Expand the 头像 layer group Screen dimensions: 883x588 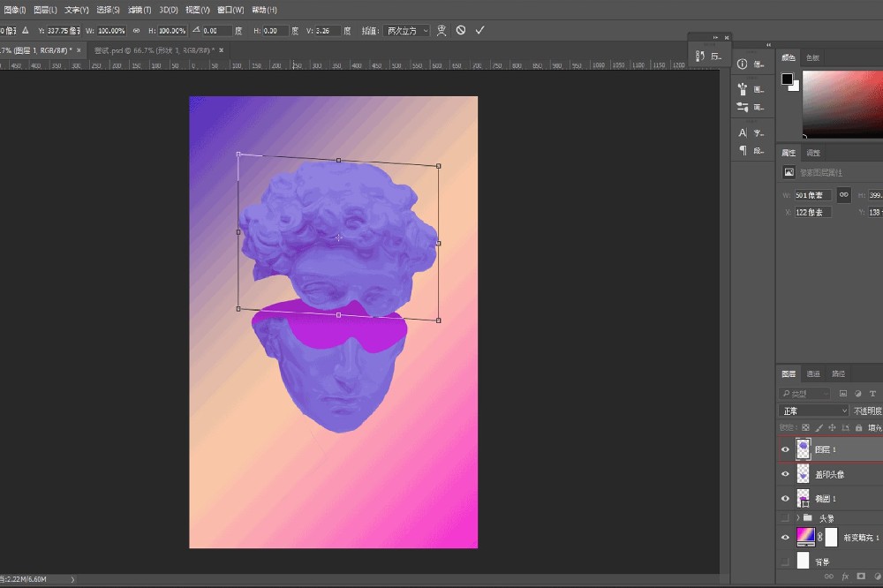click(798, 518)
